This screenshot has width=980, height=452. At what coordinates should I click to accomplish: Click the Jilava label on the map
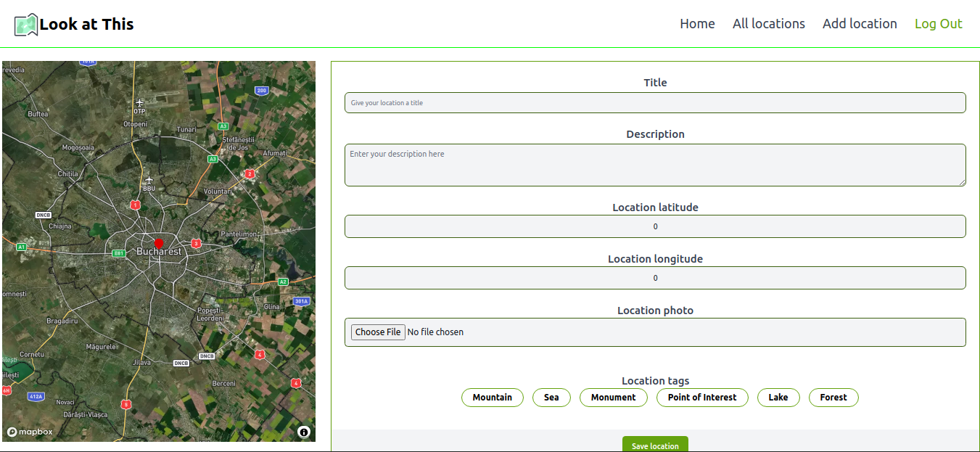pyautogui.click(x=141, y=362)
